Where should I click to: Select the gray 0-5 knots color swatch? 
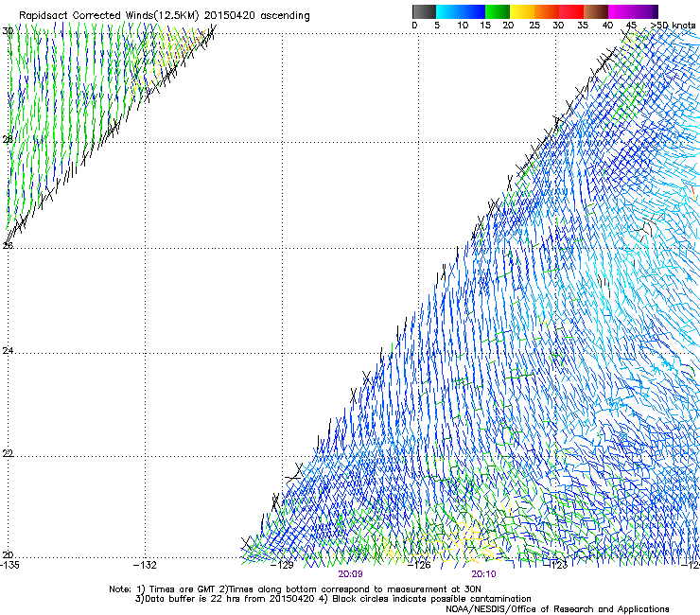pos(424,11)
